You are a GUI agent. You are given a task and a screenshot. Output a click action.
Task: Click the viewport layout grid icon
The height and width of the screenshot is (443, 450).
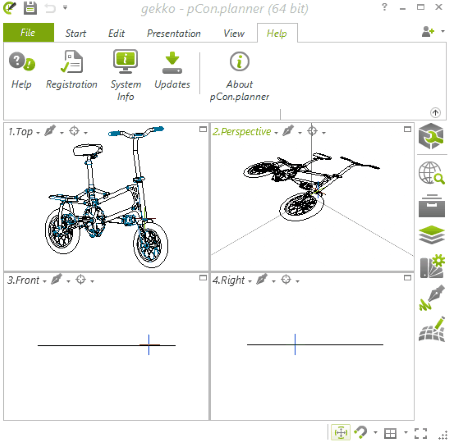tap(390, 433)
